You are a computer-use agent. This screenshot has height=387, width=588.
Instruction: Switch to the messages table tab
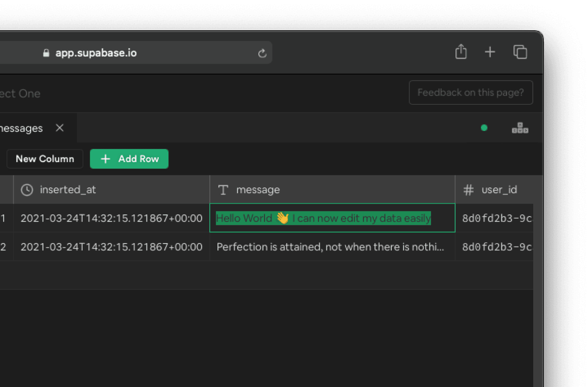tap(22, 128)
